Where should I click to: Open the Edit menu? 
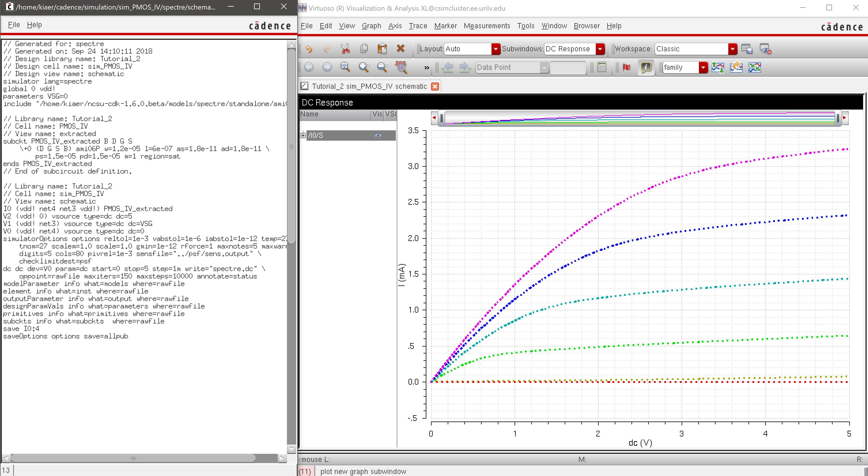[x=326, y=26]
